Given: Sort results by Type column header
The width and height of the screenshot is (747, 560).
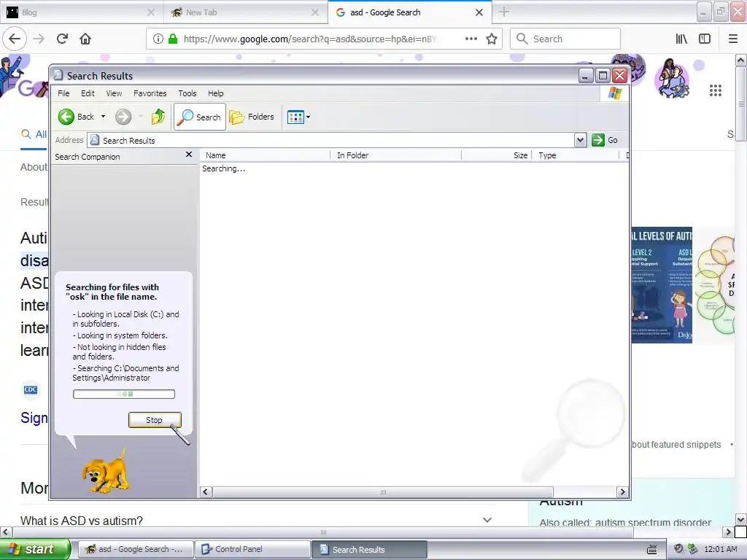Looking at the screenshot, I should (575, 155).
